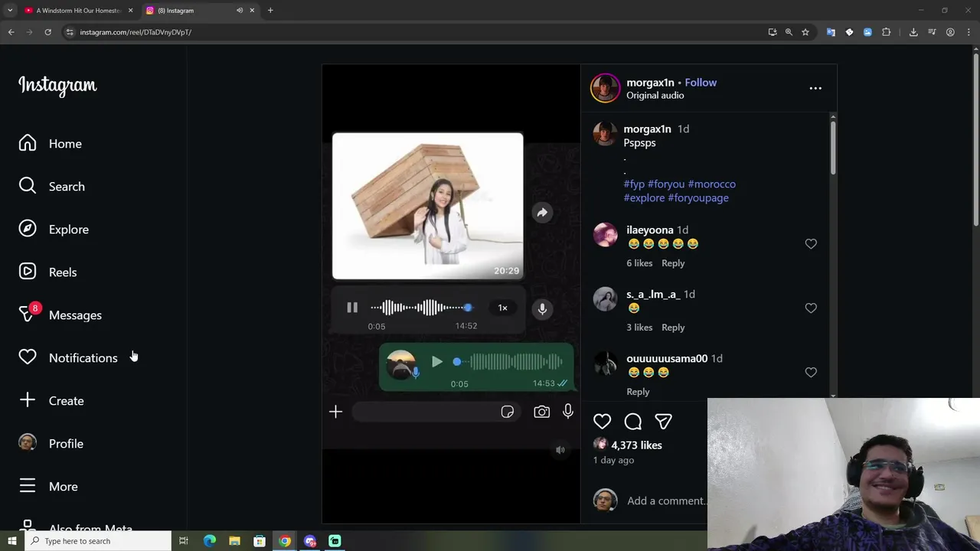Viewport: 980px width, 551px height.
Task: Open the tab search dropdown arrow
Action: (10, 11)
